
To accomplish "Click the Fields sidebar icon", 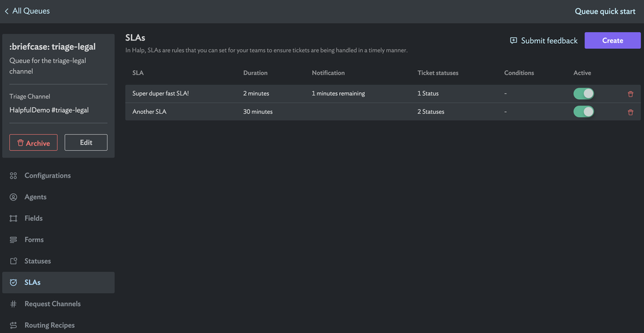I will 13,218.
